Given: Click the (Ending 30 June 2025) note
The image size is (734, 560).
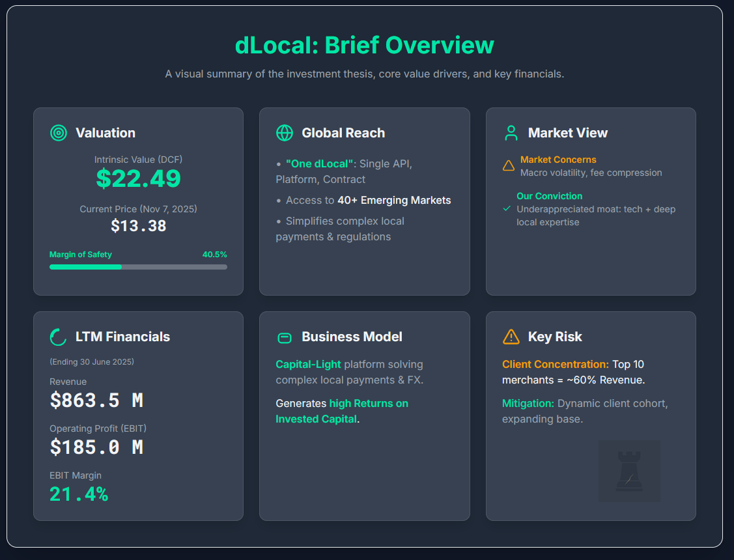Looking at the screenshot, I should tap(92, 361).
